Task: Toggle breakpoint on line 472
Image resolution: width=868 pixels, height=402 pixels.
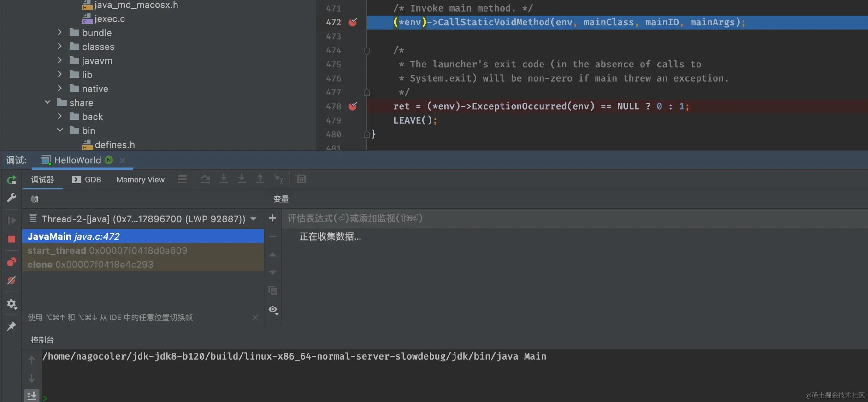Action: click(353, 22)
